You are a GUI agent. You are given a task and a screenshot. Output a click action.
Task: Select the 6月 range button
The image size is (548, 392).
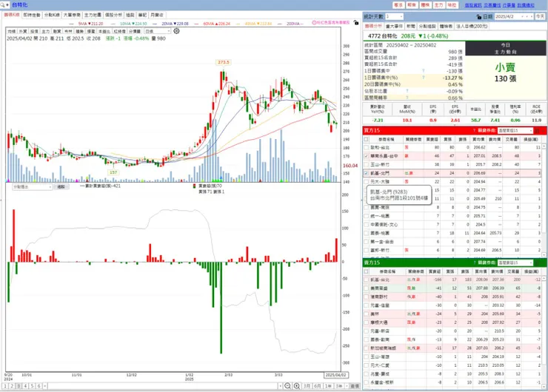click(x=318, y=386)
